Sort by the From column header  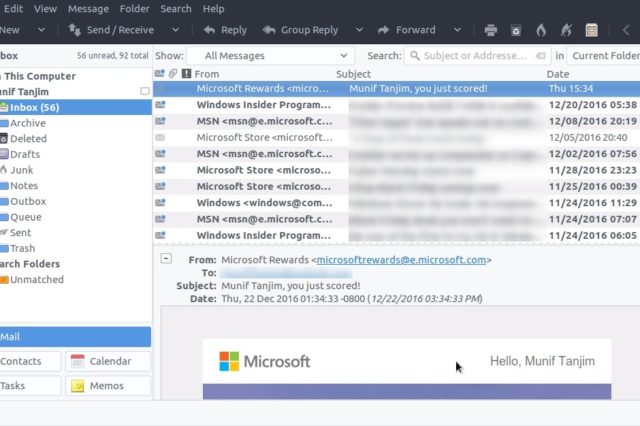(x=207, y=74)
